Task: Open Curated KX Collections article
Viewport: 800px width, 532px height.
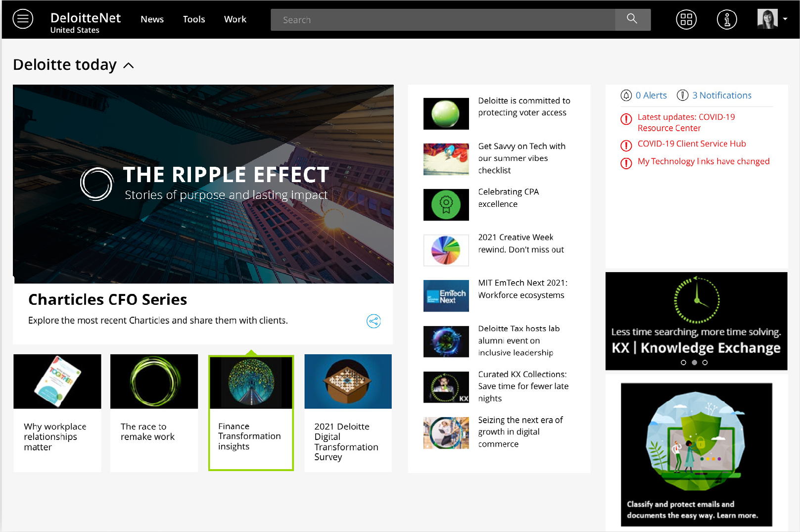Action: point(523,387)
